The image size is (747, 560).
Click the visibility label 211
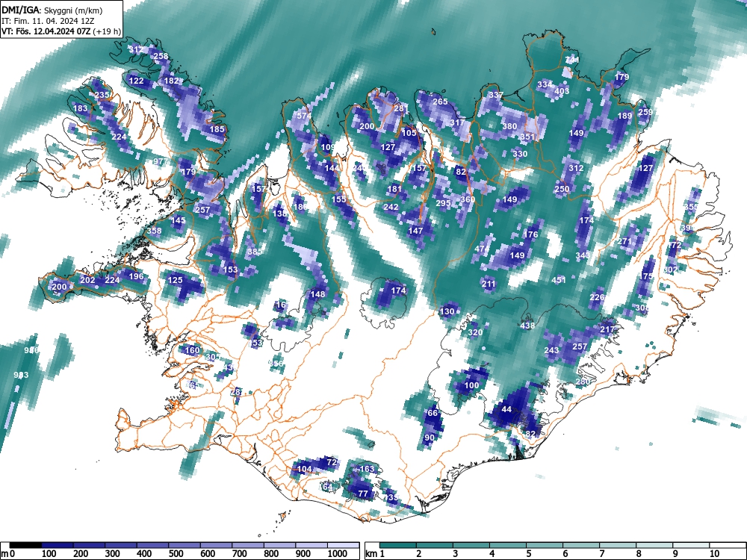click(489, 283)
